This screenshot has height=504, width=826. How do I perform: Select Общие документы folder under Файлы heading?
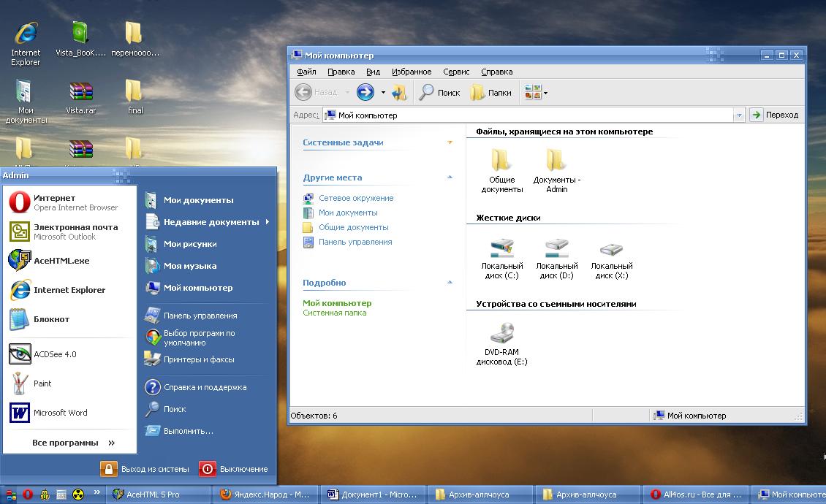(502, 171)
